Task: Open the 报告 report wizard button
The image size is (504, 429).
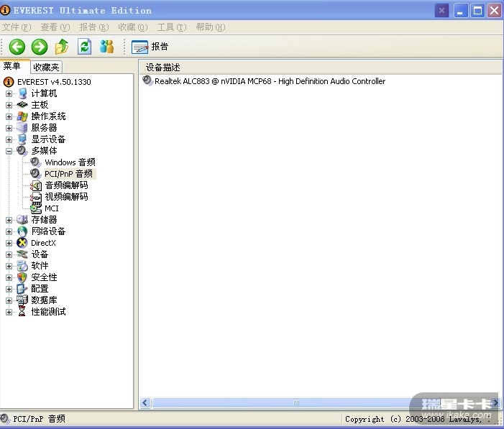Action: point(150,47)
